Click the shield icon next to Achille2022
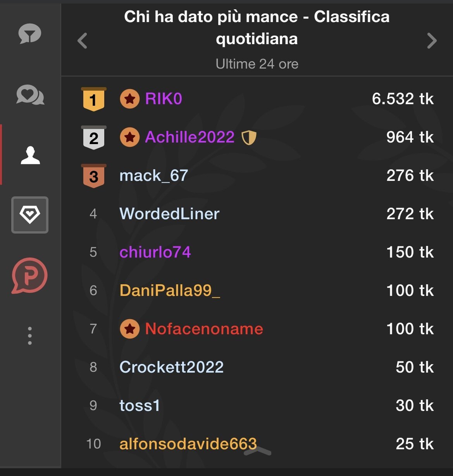Screen dimensions: 453x476 click(249, 137)
